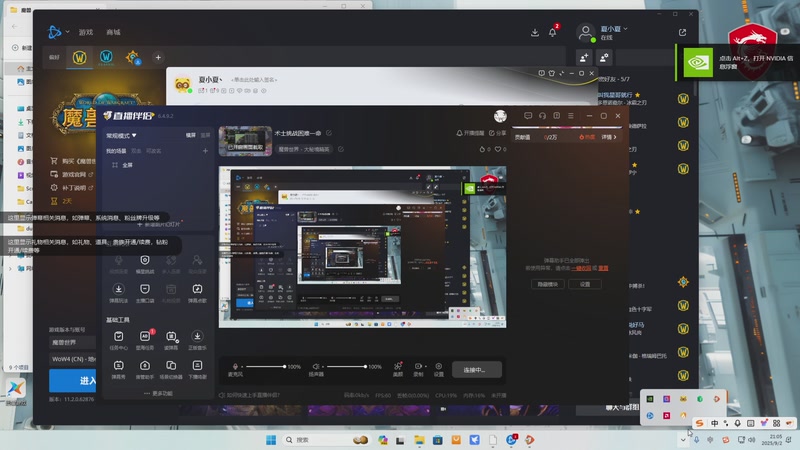Expand the 夏小夏 account dropdown
Image resolution: width=800 pixels, height=450 pixels.
(x=614, y=29)
